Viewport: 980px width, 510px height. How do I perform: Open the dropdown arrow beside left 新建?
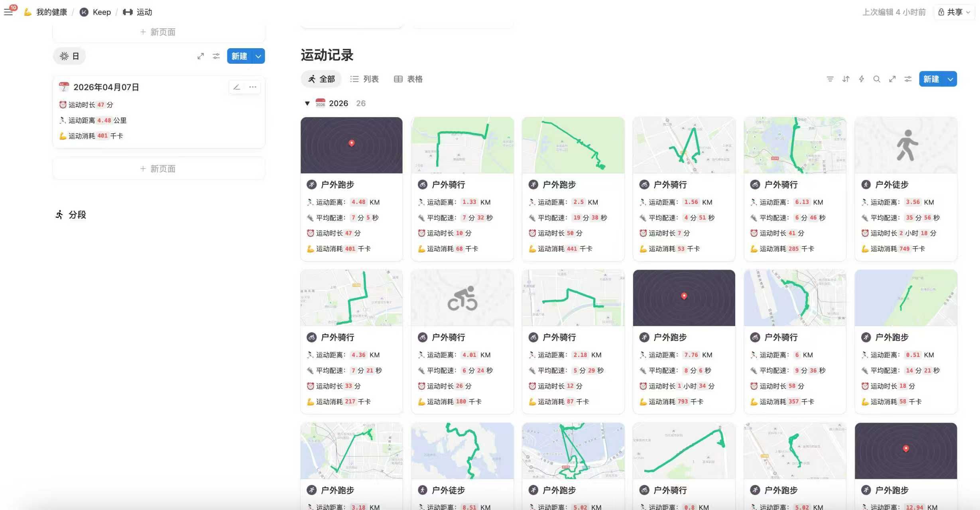(x=258, y=56)
